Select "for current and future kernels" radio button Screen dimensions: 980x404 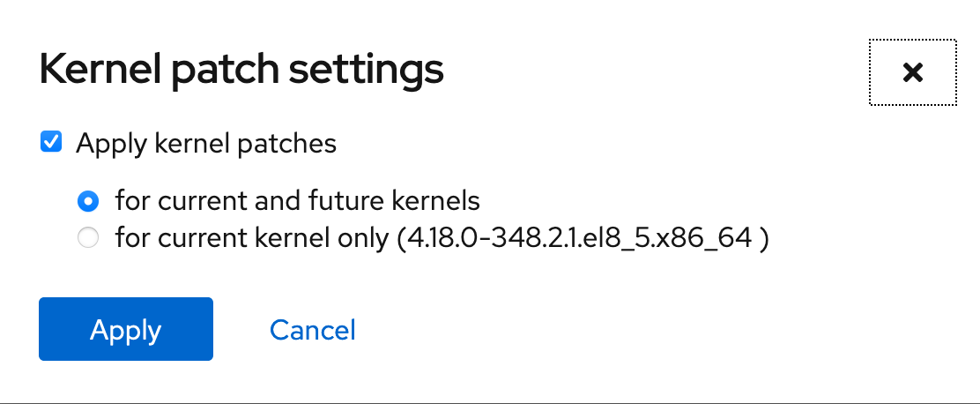tap(87, 201)
